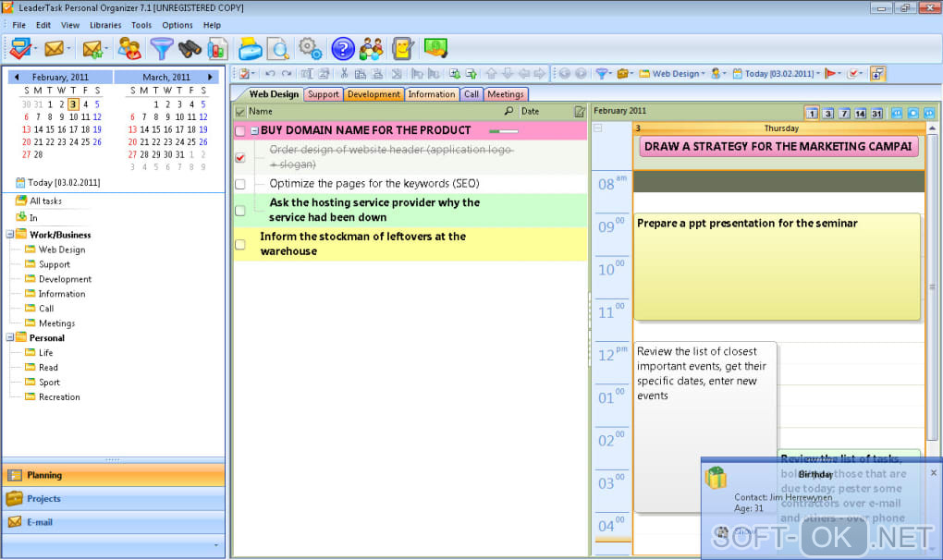Click the redo arrow in task toolbar
The height and width of the screenshot is (560, 943).
click(x=287, y=73)
